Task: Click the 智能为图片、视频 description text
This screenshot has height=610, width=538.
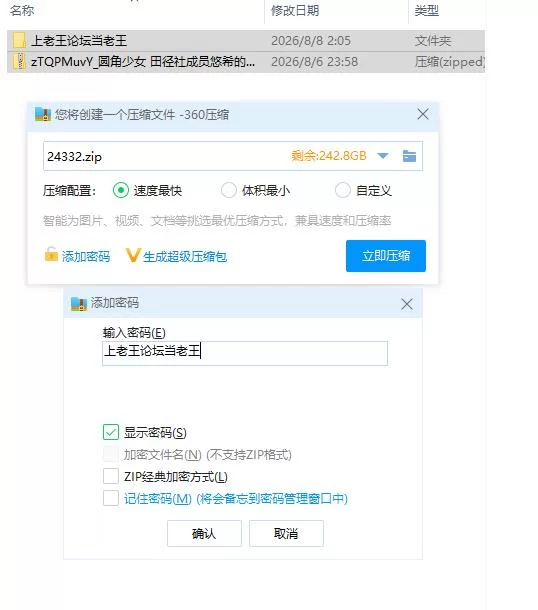Action: coord(217,221)
